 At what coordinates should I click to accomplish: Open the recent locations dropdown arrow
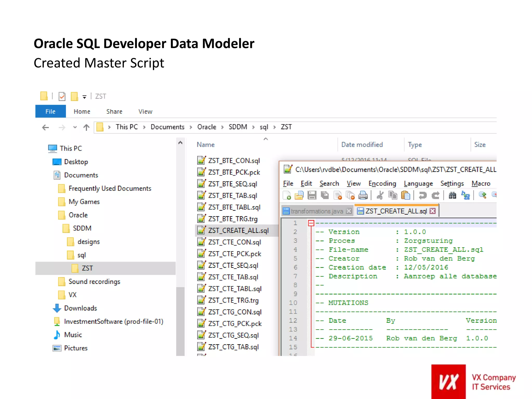click(75, 127)
